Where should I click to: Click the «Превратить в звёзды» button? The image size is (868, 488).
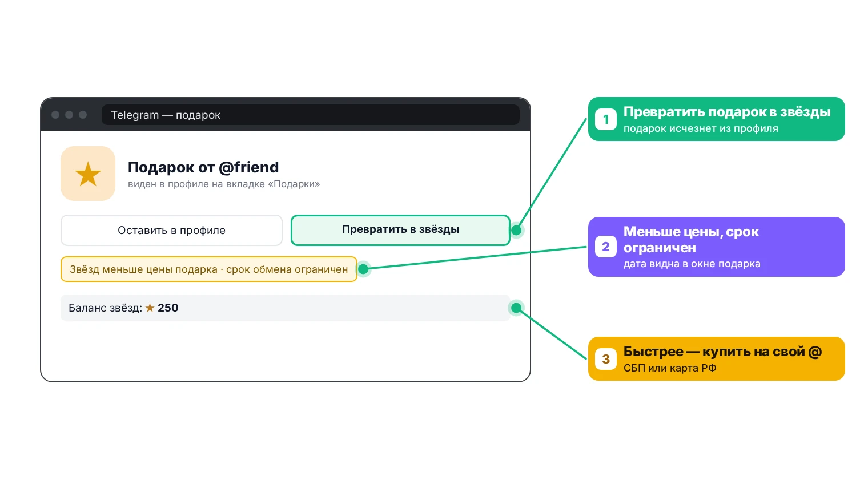(x=400, y=230)
